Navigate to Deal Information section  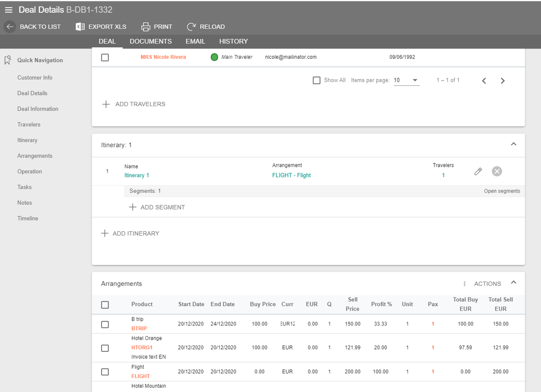point(38,109)
